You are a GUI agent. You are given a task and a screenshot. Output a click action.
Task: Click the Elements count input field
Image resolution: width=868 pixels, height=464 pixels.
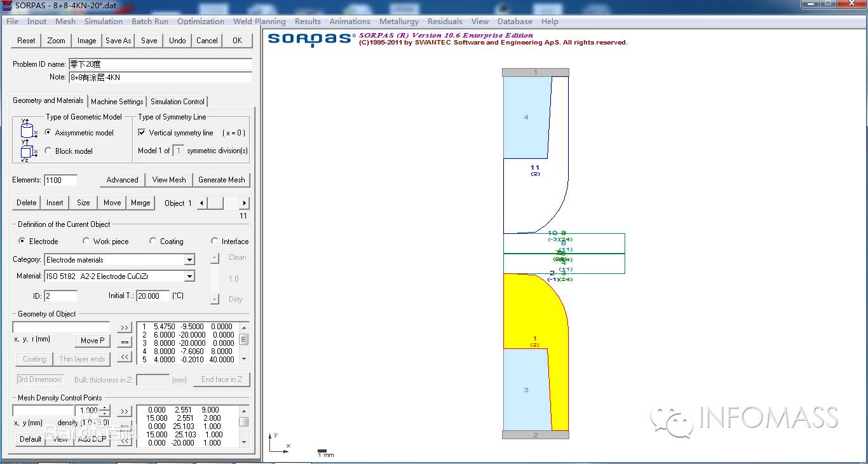click(x=61, y=180)
